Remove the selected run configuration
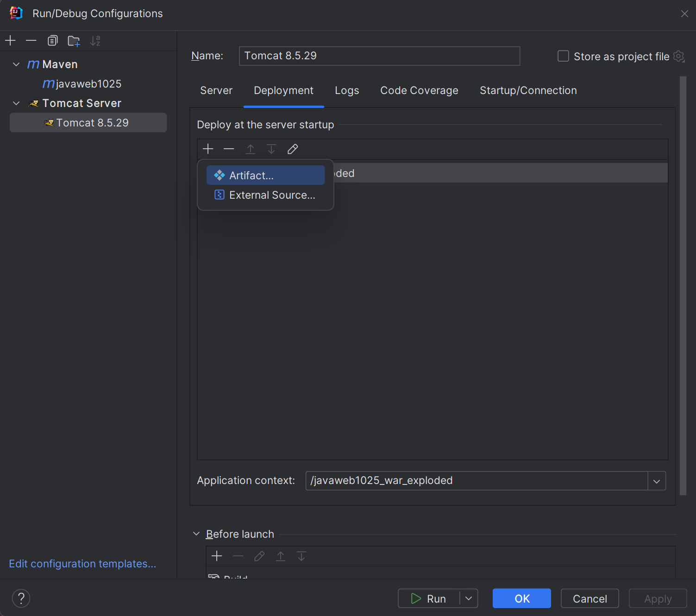 31,41
